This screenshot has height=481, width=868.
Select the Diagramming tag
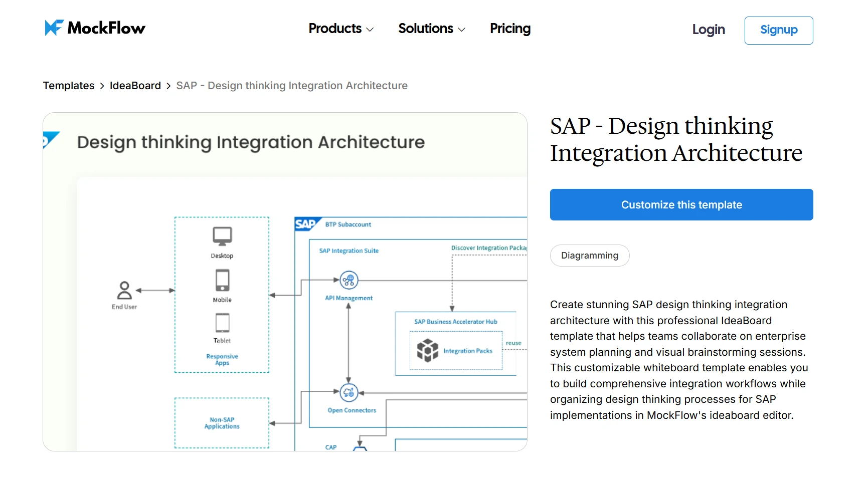point(590,256)
